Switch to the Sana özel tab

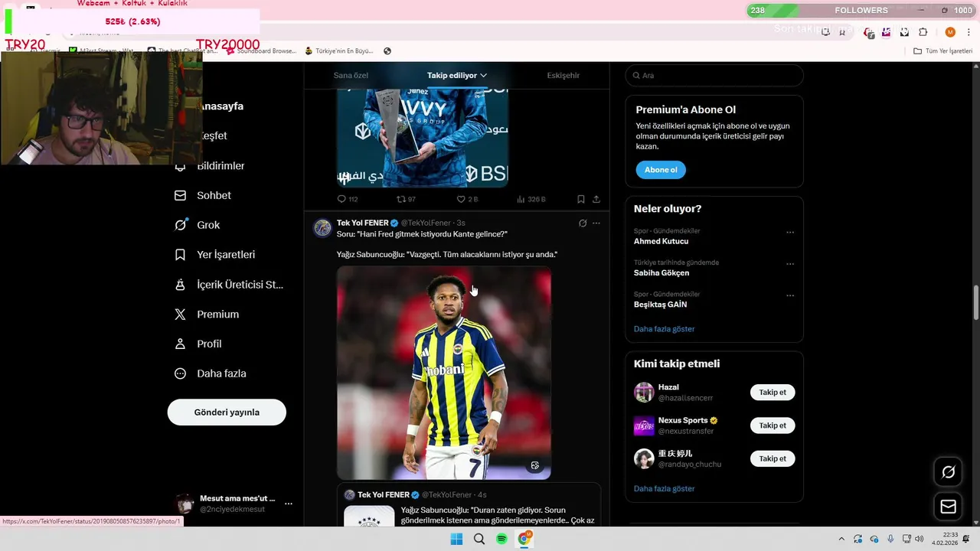click(x=351, y=76)
